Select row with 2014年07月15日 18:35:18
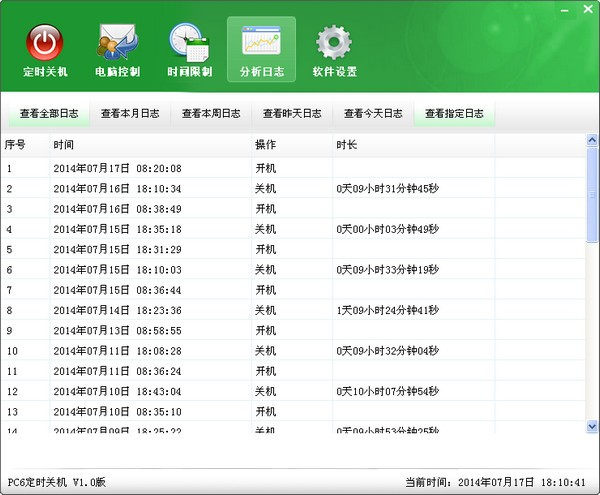Image resolution: width=600 pixels, height=495 pixels. (293, 229)
